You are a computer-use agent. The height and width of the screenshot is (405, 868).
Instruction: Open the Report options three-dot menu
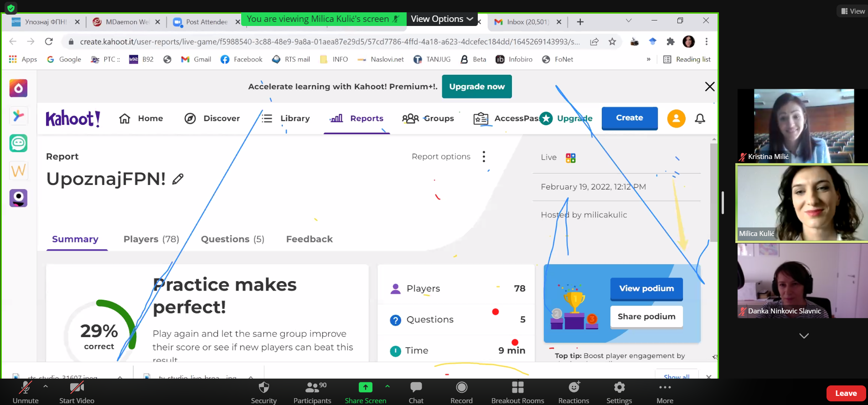click(484, 157)
